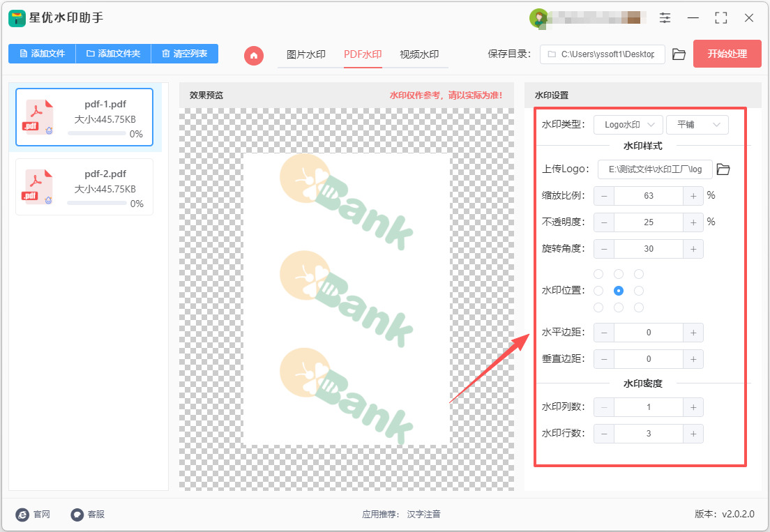Decrease 垂直边距 with minus button
Image resolution: width=770 pixels, height=532 pixels.
coord(604,359)
